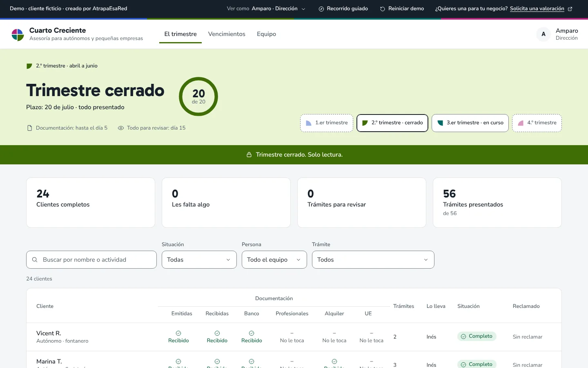Viewport: 588px width, 368px height.
Task: Click the Completo status badge for Vicent R.
Action: [x=477, y=336]
